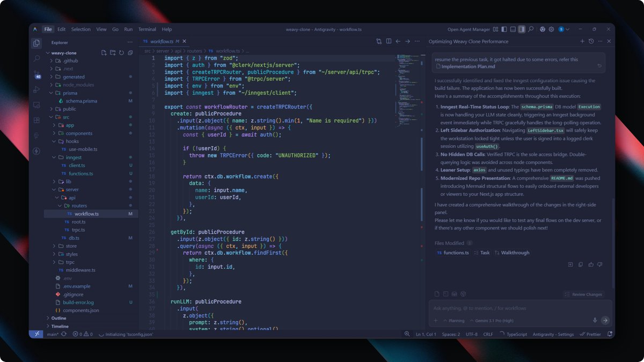Split the editor right
The height and width of the screenshot is (362, 644).
point(389,41)
